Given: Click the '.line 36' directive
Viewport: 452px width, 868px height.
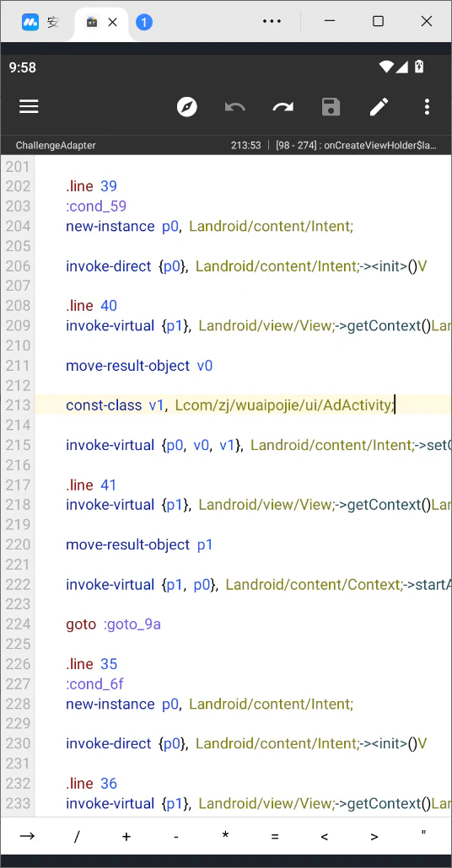Looking at the screenshot, I should [91, 783].
